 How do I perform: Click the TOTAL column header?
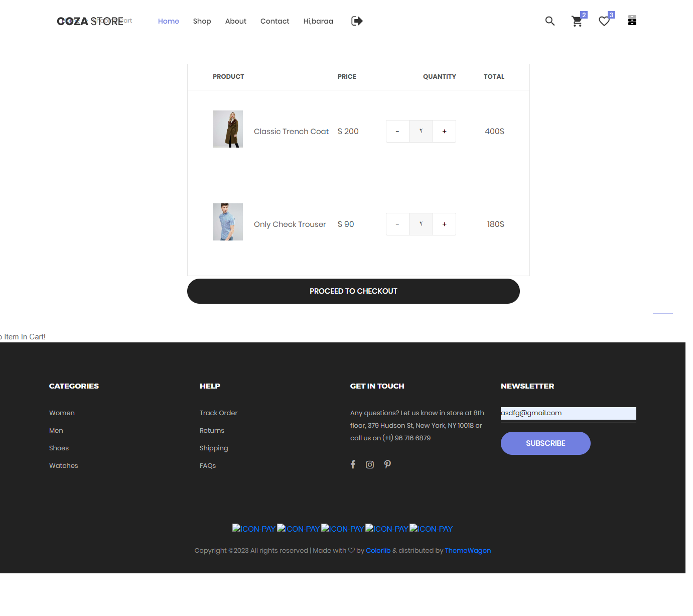point(494,77)
